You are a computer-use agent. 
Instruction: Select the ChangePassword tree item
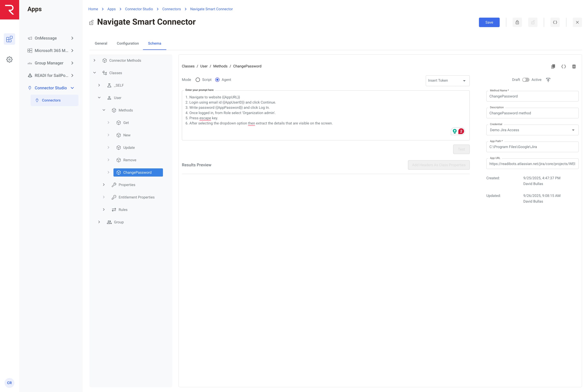coord(138,173)
